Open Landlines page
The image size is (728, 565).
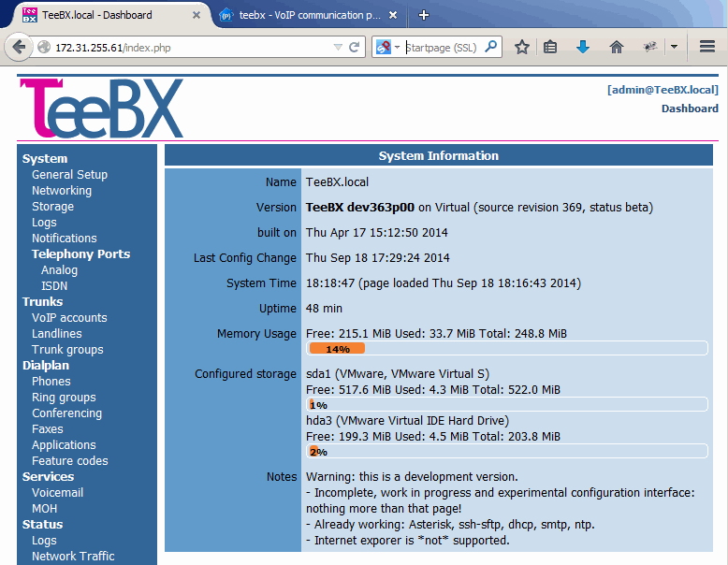click(x=57, y=334)
